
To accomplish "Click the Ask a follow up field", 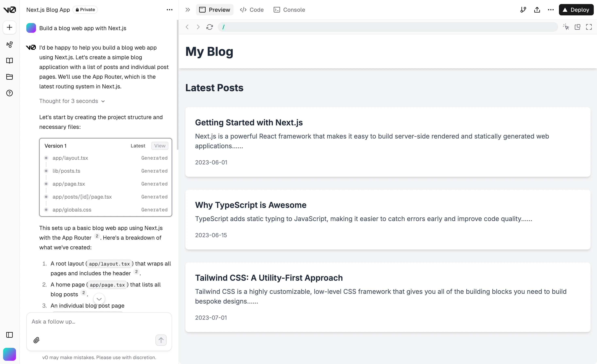I will [99, 322].
